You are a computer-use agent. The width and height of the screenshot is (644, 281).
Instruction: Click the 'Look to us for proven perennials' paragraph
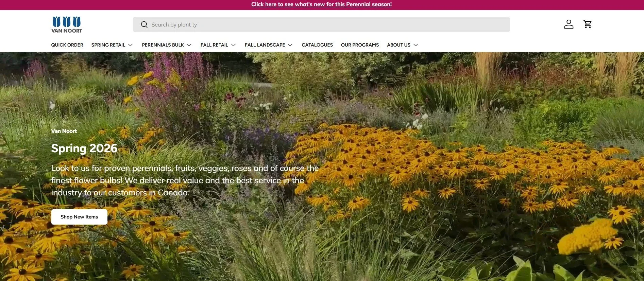pyautogui.click(x=185, y=180)
